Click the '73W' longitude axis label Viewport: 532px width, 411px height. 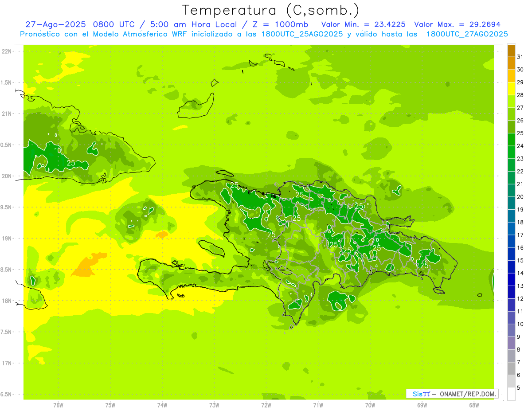click(x=214, y=405)
